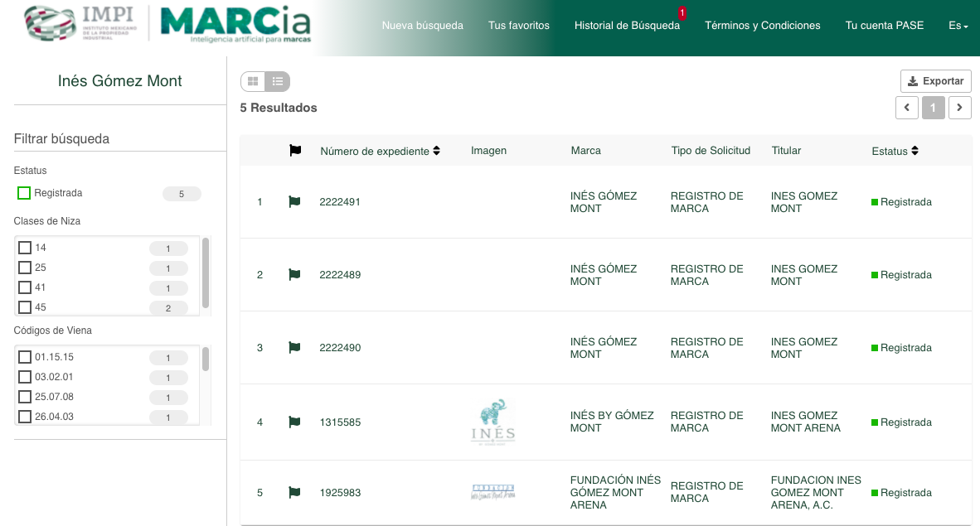Go to Tus favoritos

(519, 26)
